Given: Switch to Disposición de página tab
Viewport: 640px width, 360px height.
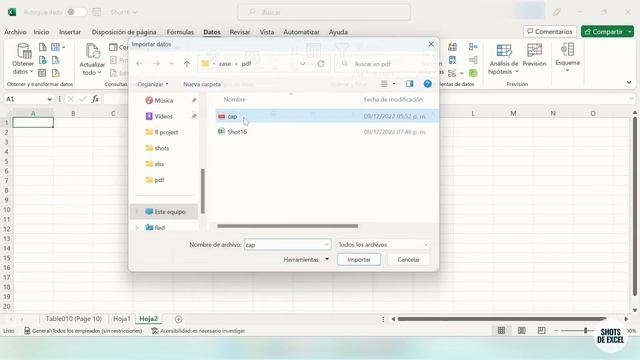Looking at the screenshot, I should [124, 32].
